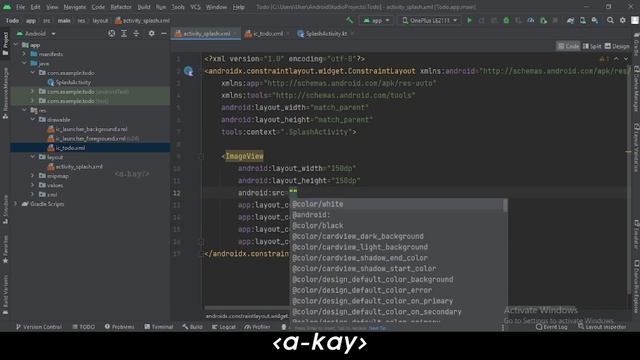Click the Make Project hammer icon
The image size is (640, 360).
[x=349, y=20]
